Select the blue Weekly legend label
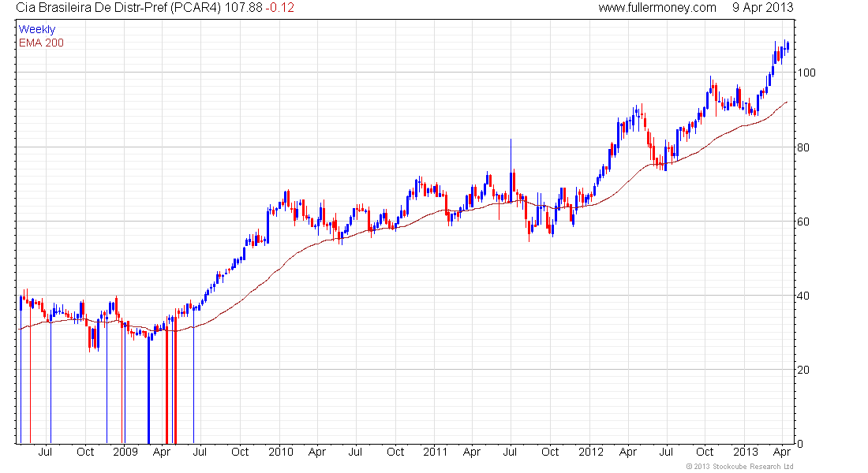The width and height of the screenshot is (868, 473). pyautogui.click(x=37, y=29)
